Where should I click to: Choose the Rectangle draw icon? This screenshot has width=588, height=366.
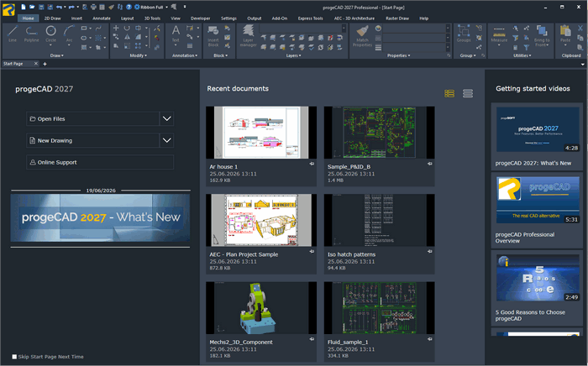point(84,28)
